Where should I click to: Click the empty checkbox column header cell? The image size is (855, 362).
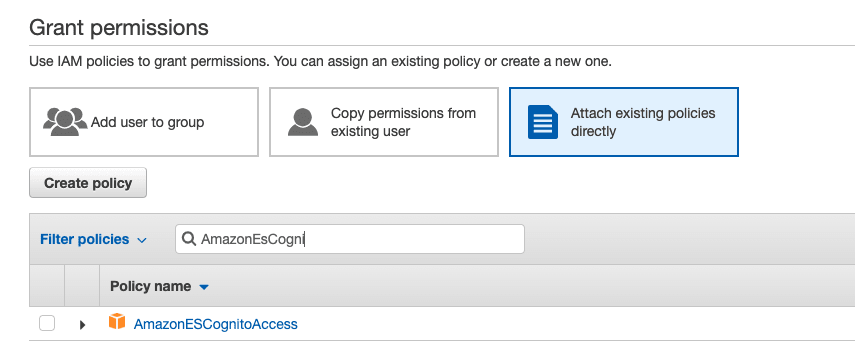click(47, 286)
